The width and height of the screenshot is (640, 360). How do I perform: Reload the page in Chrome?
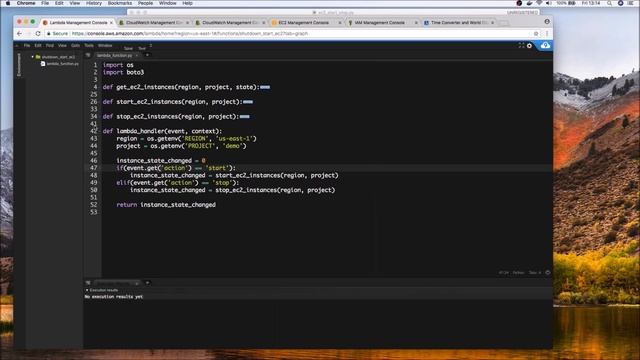[x=38, y=33]
